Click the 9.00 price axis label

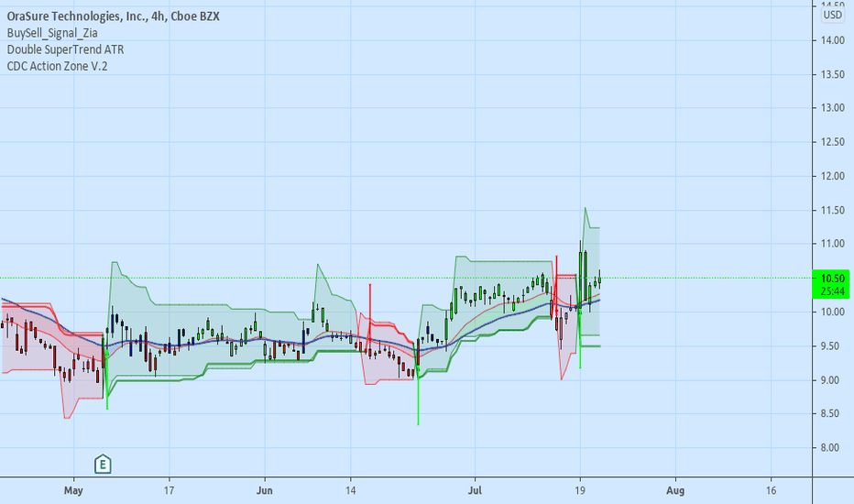(833, 380)
